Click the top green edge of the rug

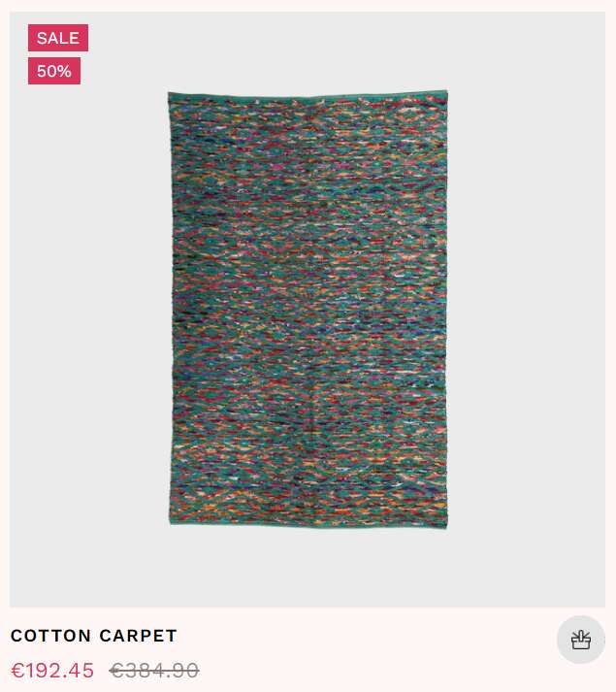[x=308, y=95]
